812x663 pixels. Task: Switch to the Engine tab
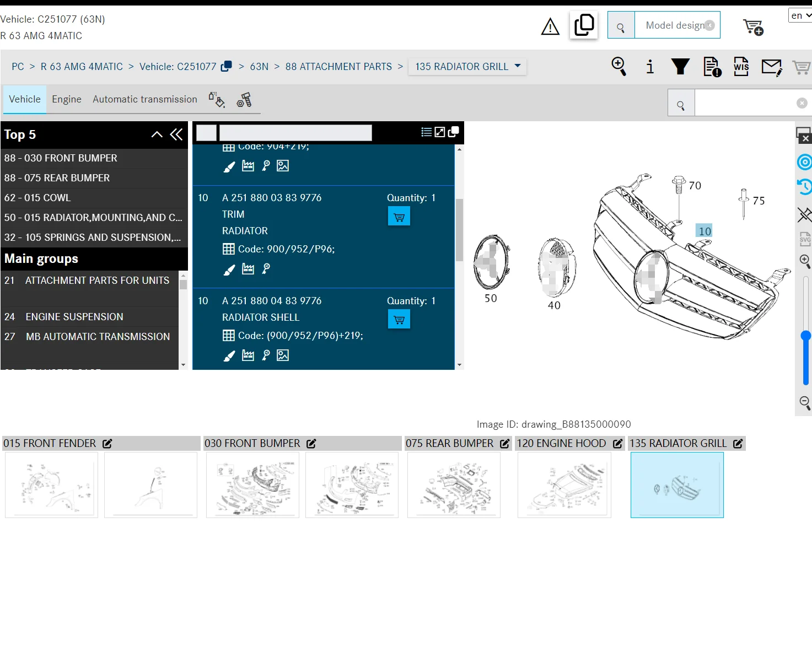(67, 99)
